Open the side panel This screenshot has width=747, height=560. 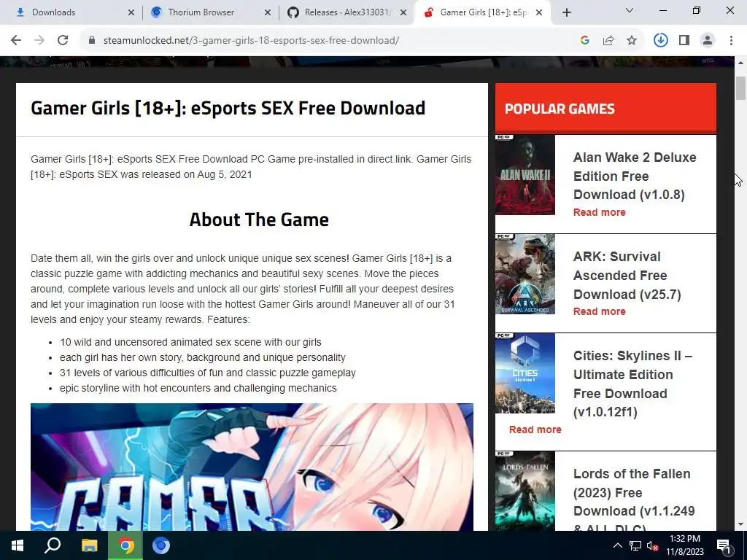click(684, 41)
